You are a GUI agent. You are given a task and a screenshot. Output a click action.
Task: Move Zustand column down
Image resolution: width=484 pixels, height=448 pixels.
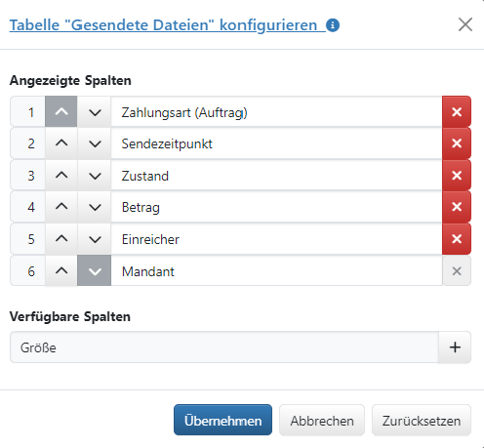(x=95, y=176)
